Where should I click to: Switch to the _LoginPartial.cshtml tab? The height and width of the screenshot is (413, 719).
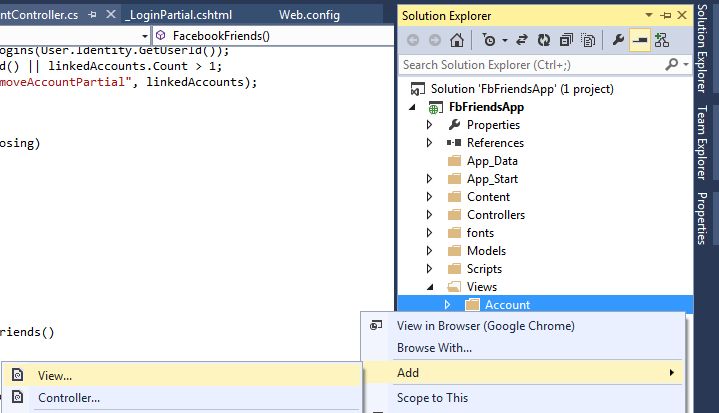click(178, 15)
